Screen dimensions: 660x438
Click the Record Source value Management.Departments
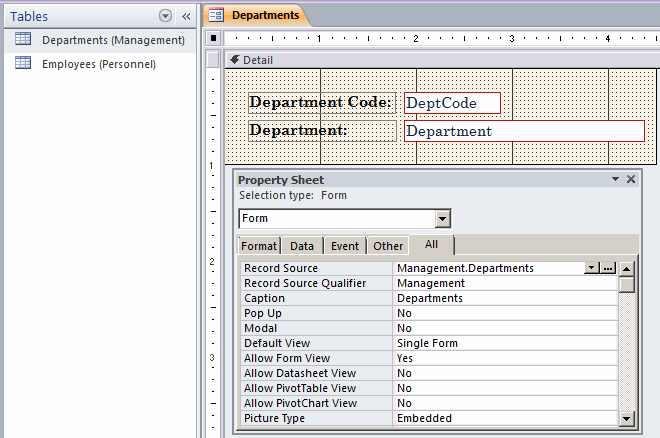click(465, 268)
